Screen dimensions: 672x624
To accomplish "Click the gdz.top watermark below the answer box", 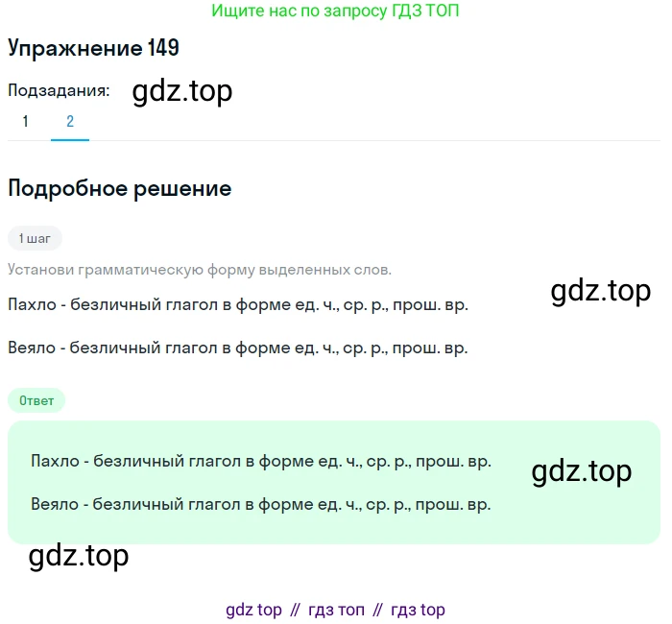I will [79, 556].
